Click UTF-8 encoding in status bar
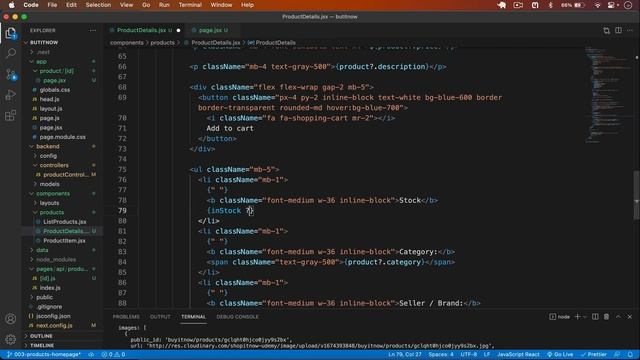 [469, 354]
